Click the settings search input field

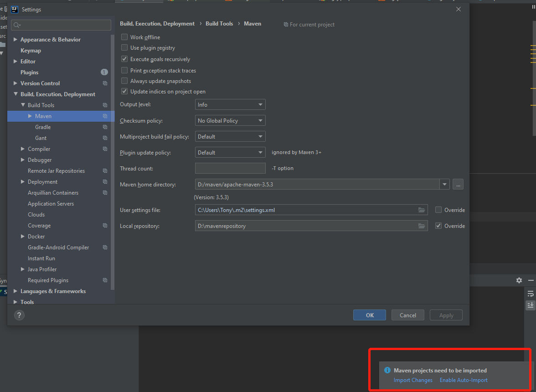61,25
